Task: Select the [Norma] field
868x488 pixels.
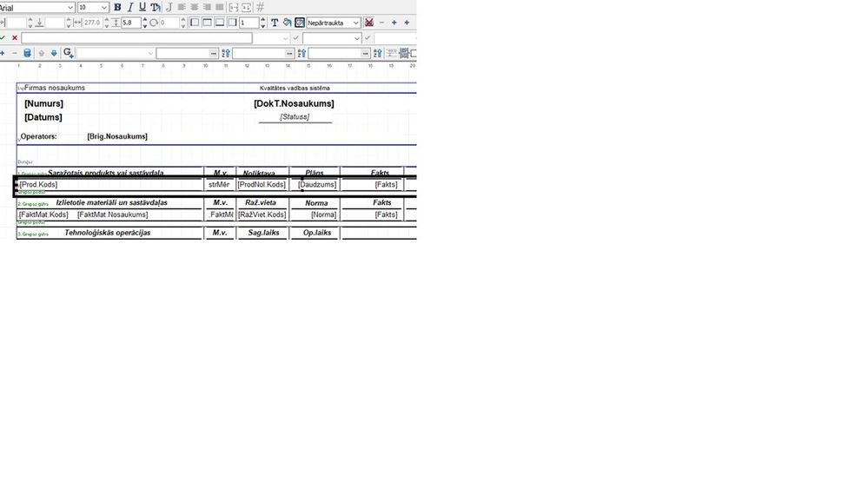Action: (323, 214)
